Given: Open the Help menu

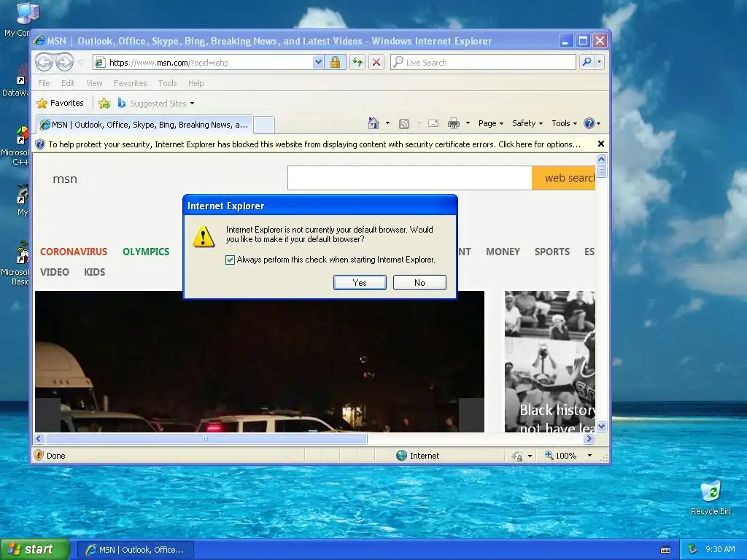Looking at the screenshot, I should tap(196, 83).
